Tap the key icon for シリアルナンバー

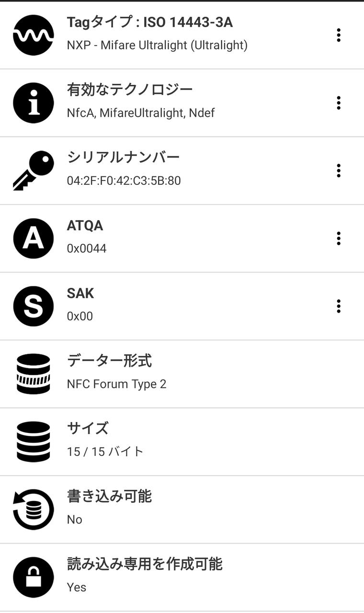(33, 170)
